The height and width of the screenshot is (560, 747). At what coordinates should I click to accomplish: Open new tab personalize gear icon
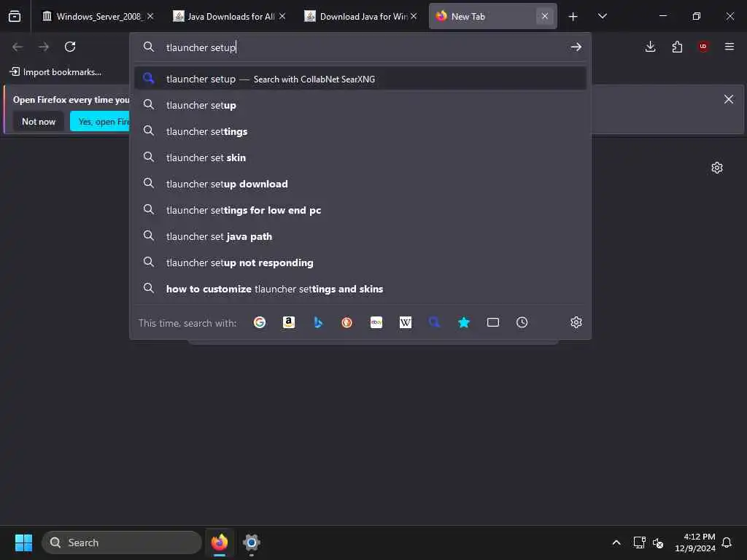point(717,168)
